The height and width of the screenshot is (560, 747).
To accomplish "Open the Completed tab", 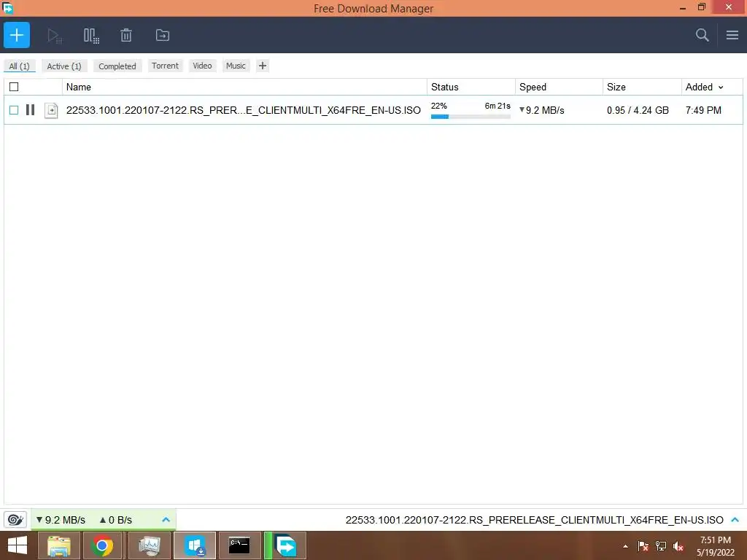I will pyautogui.click(x=117, y=66).
